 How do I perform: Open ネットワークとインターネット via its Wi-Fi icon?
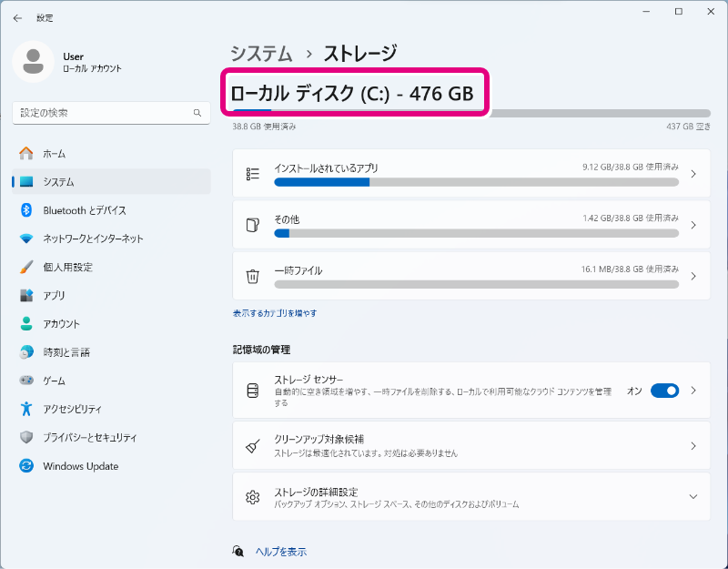[26, 239]
